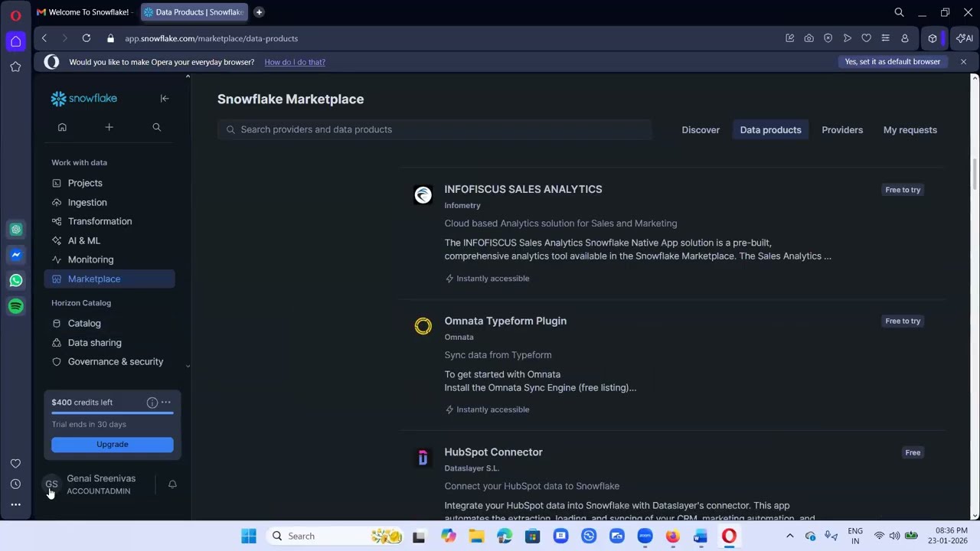Screen dimensions: 980x551
Task: Click the Omnata provider logo
Action: coord(423,327)
